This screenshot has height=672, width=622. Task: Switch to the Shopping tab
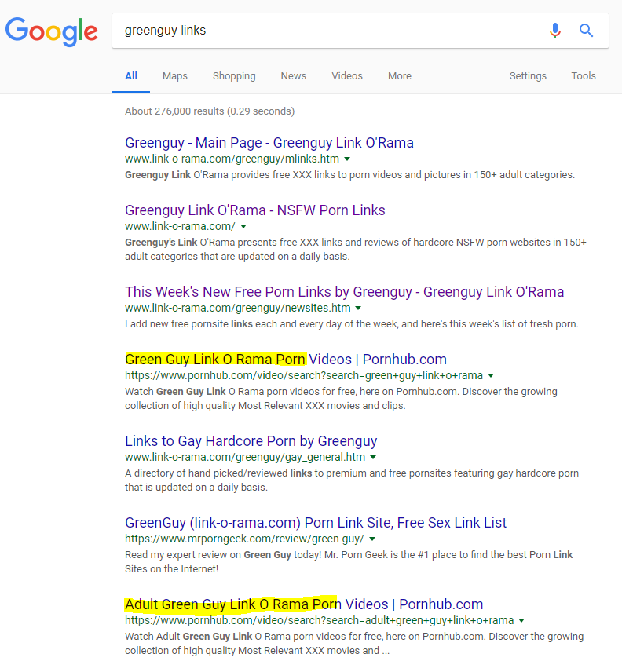[x=234, y=76]
